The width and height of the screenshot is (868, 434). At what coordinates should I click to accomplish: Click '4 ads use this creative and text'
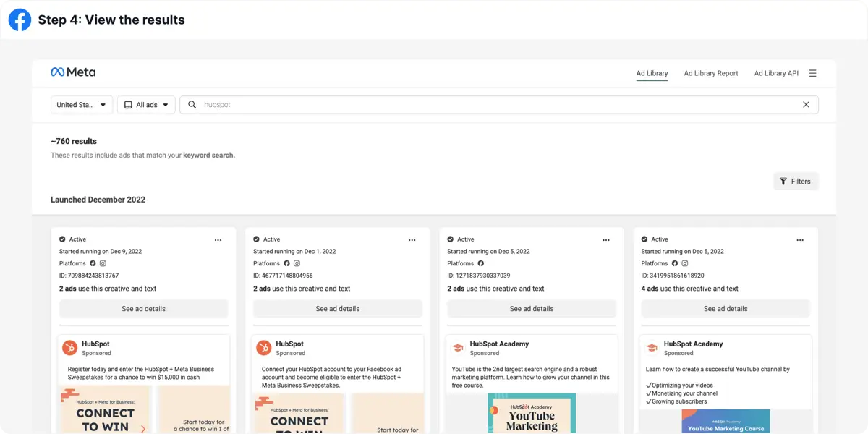[689, 289]
